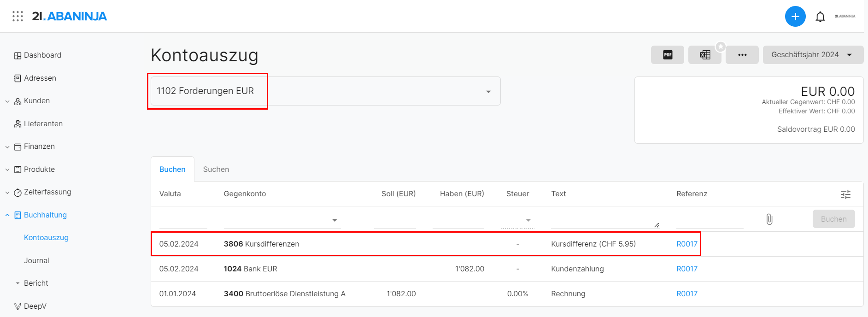Viewport: 868px width, 317px height.
Task: Open Journal in sidebar
Action: coord(36,261)
